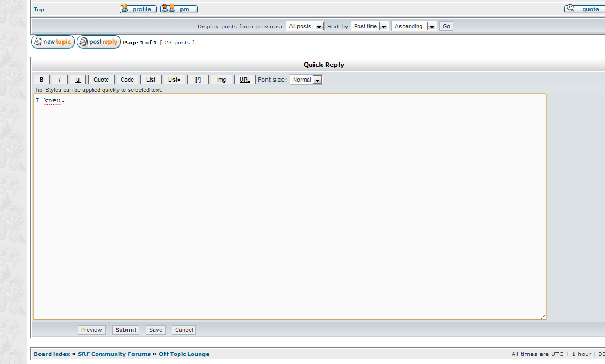The image size is (605, 364).
Task: Open the Off Topic Lounge link
Action: 184,354
